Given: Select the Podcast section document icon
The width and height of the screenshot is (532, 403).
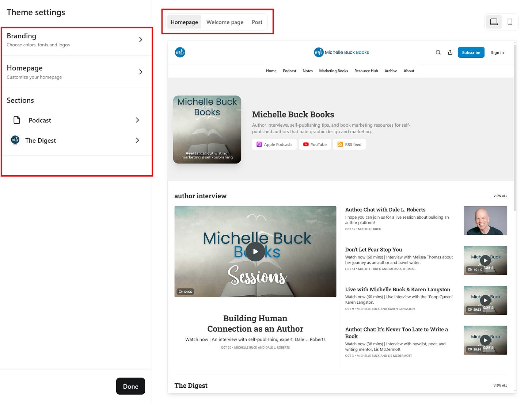Looking at the screenshot, I should (16, 120).
